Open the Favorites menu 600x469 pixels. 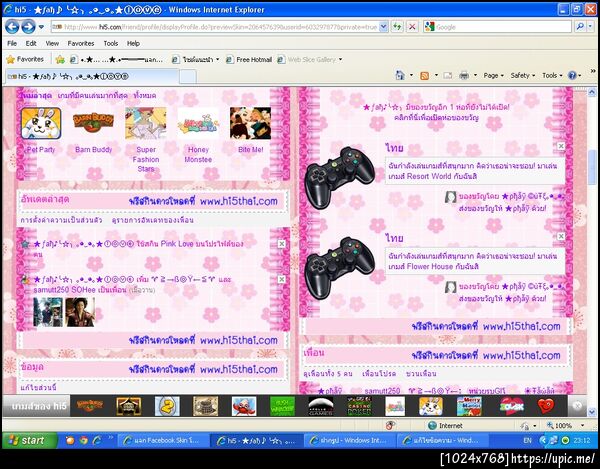[x=81, y=43]
